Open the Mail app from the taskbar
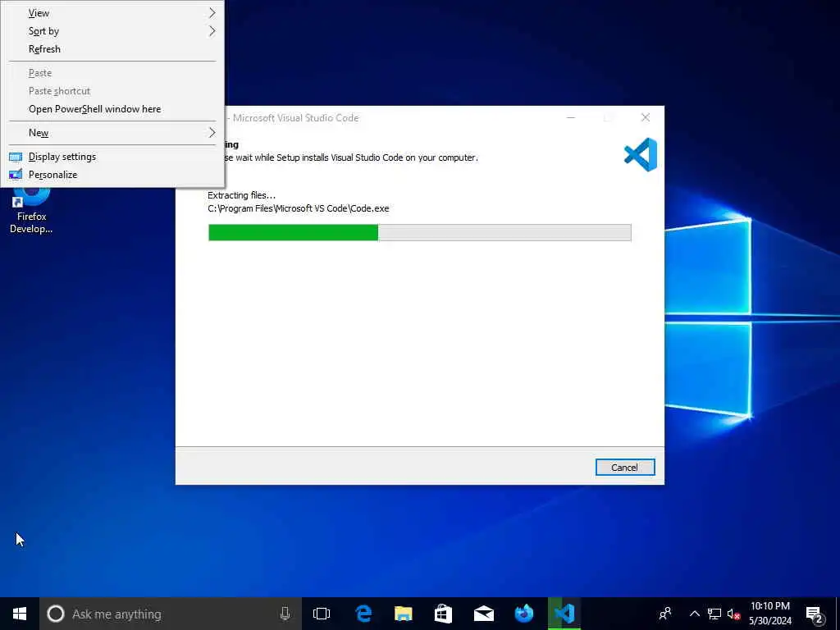The height and width of the screenshot is (630, 840). pos(484,614)
